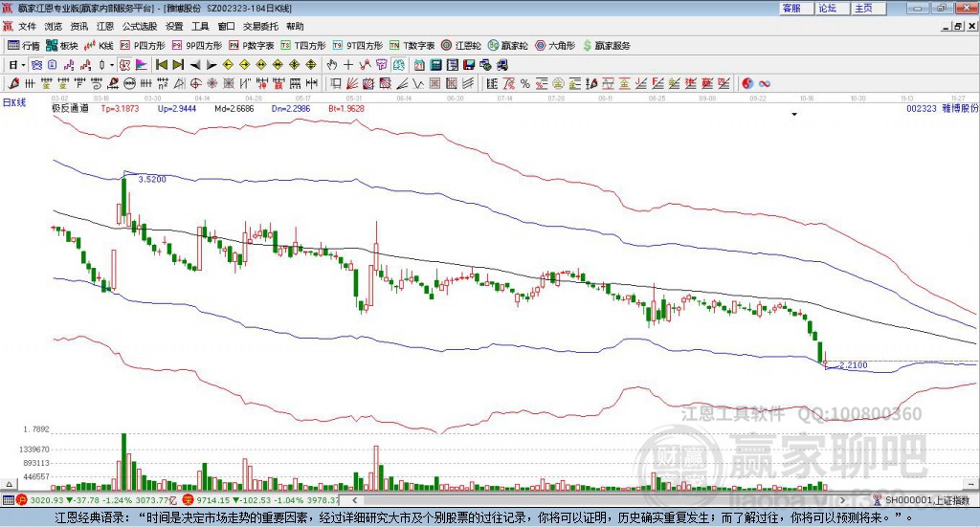Click the small black dropdown triangle above chart
The image size is (980, 527).
coord(794,115)
